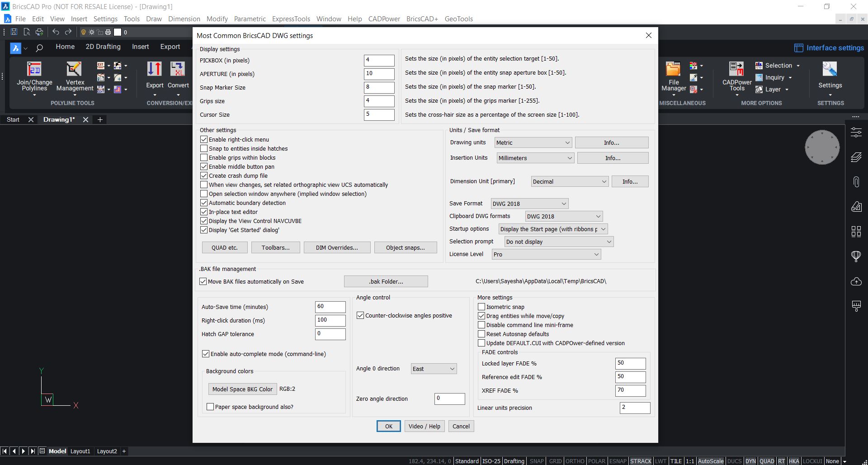Click the Inquiry calculator icon
Viewport: 868px width, 465px height.
point(759,78)
